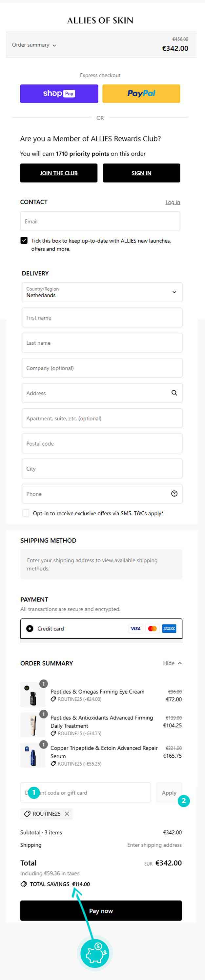Screen dimensions: 205x980
Task: Click the Visa card icon
Action: pos(135,628)
